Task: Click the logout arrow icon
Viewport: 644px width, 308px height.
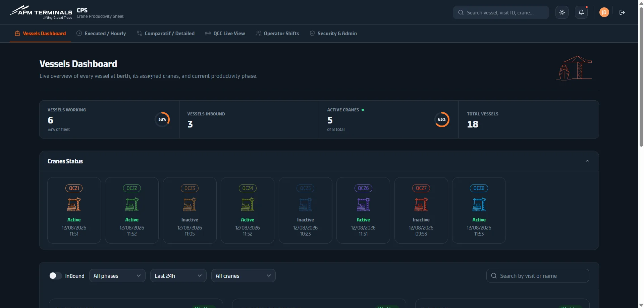Action: click(x=622, y=12)
